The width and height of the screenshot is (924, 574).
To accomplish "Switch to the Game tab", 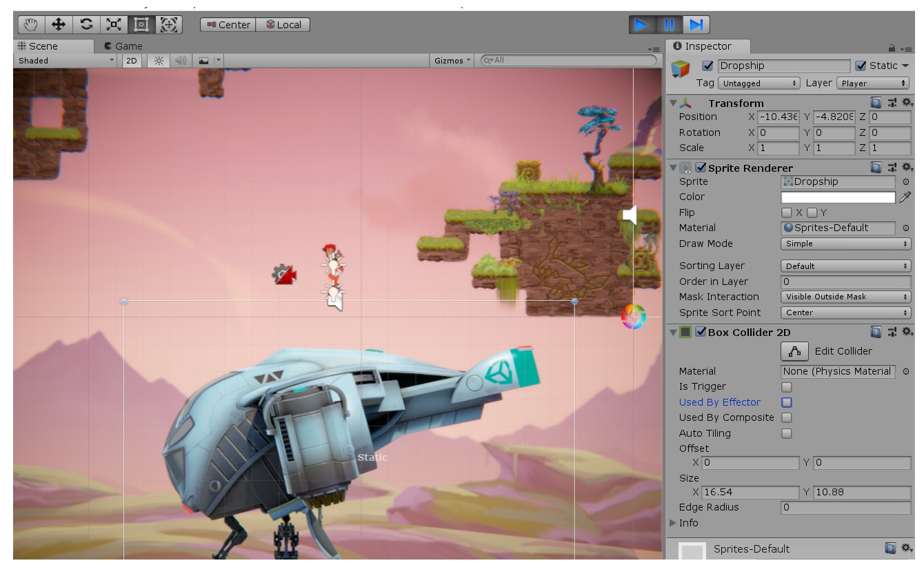I will (x=123, y=46).
